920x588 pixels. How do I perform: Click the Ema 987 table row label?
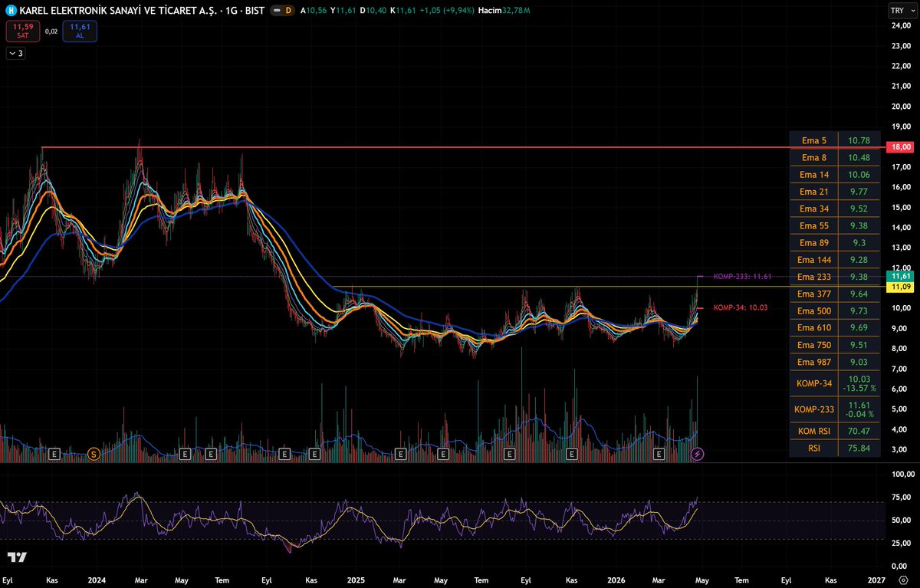pos(813,362)
